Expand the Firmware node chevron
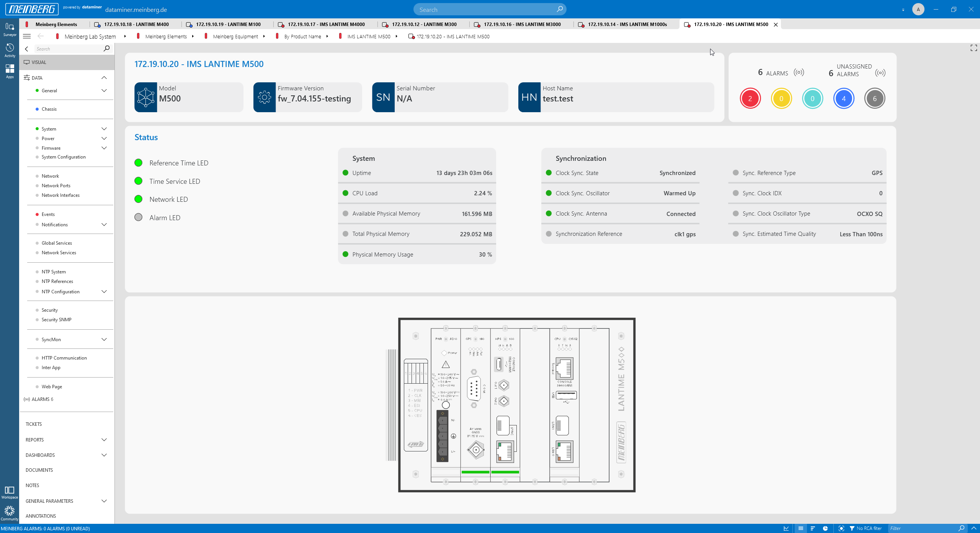980x533 pixels. [104, 148]
